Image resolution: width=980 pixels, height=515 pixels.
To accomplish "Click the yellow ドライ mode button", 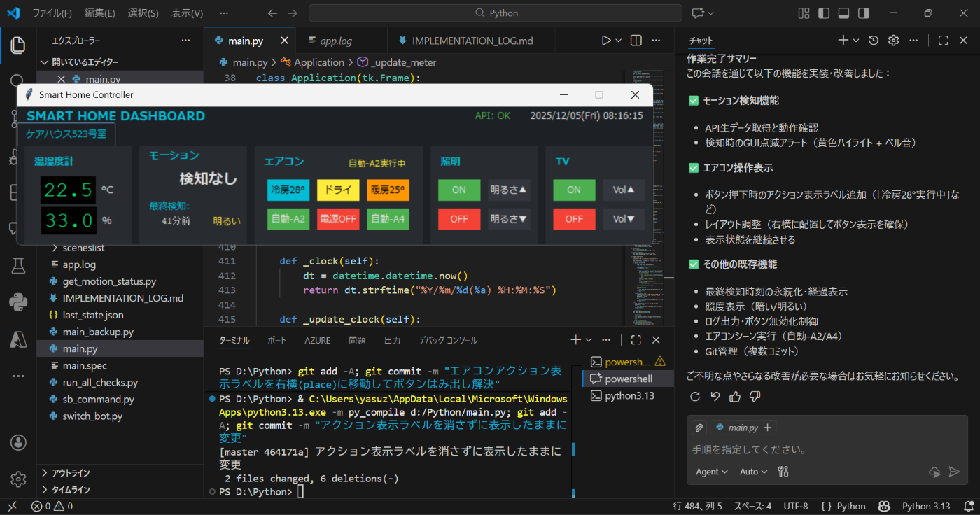I will pos(338,190).
